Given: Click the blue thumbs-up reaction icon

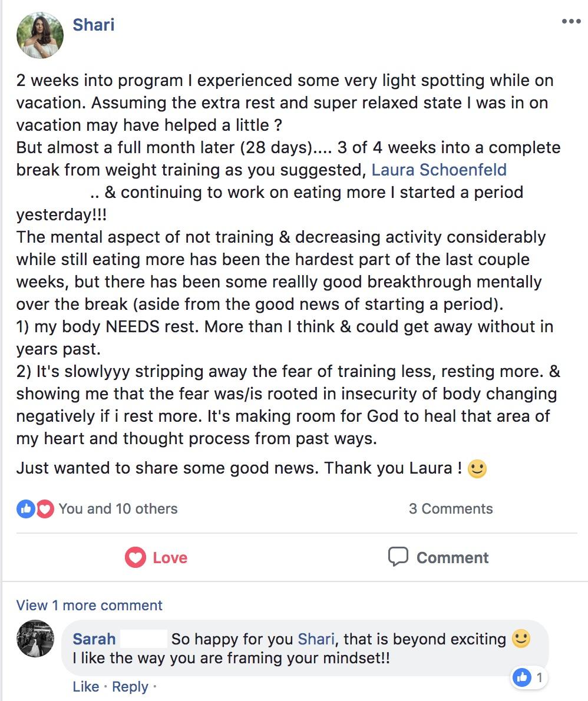Looking at the screenshot, I should tap(26, 509).
